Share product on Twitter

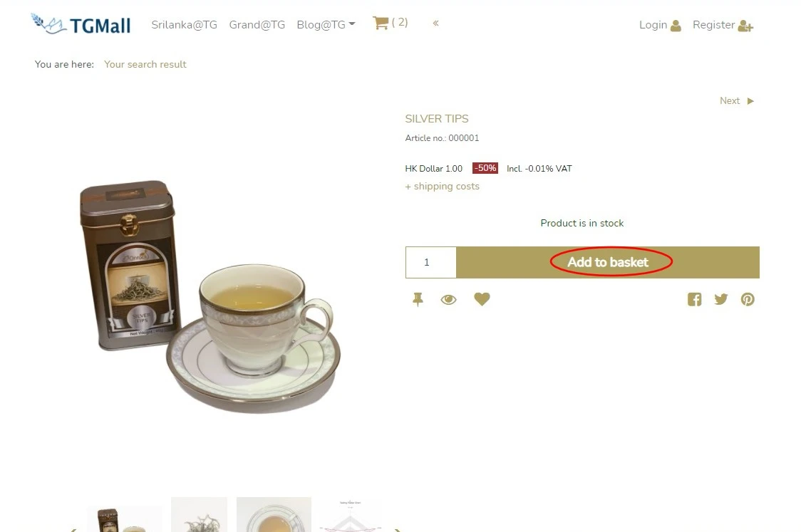(x=720, y=299)
